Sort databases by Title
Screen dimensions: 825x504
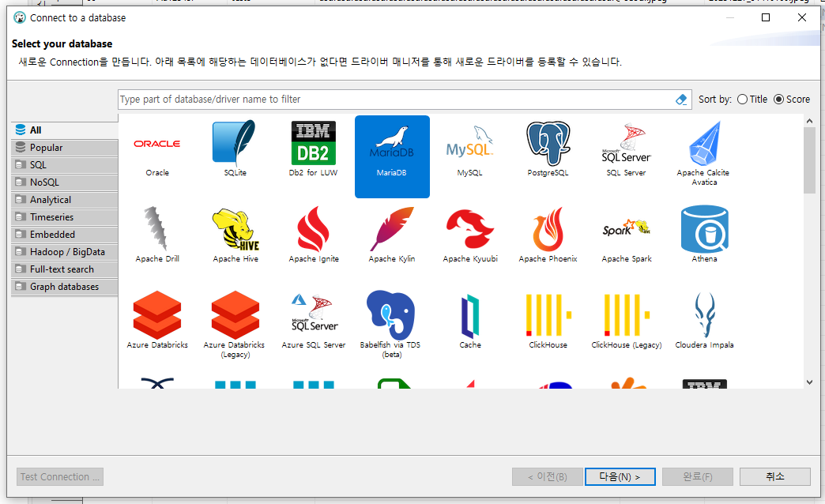click(x=752, y=99)
